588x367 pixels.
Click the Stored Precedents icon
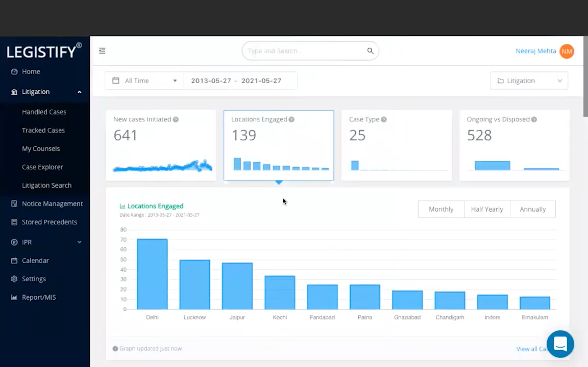(13, 222)
